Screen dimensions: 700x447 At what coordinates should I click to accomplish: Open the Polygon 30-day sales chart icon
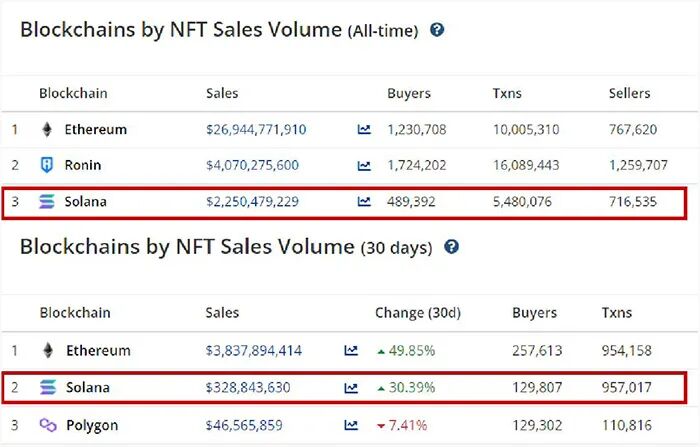point(351,425)
